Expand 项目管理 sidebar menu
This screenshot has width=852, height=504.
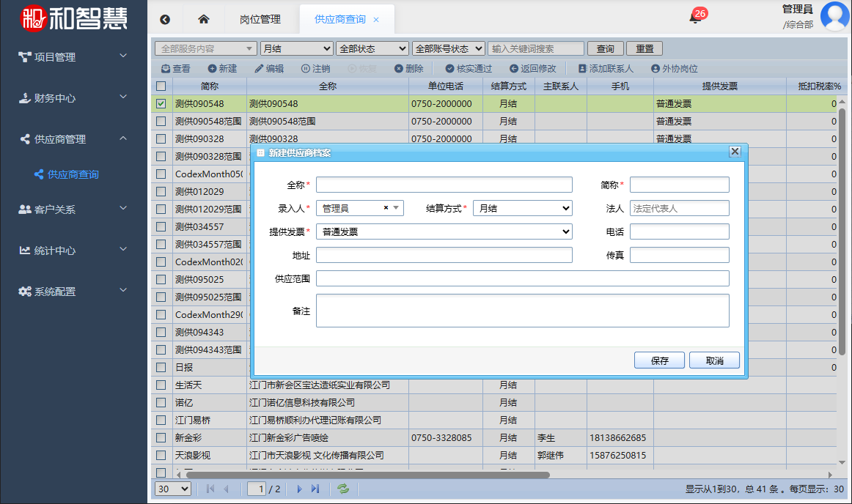[x=73, y=56]
